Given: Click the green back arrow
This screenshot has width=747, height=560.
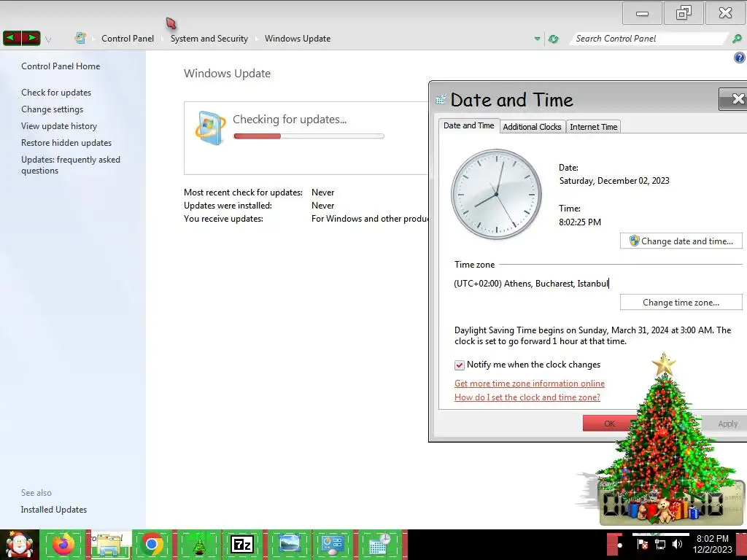Looking at the screenshot, I should coord(12,38).
